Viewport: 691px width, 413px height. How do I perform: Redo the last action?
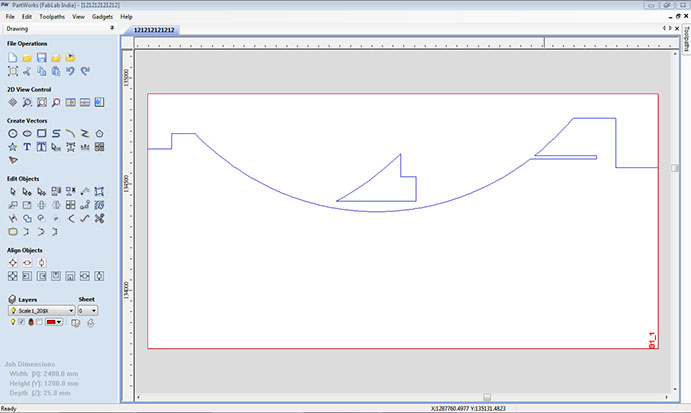[85, 71]
